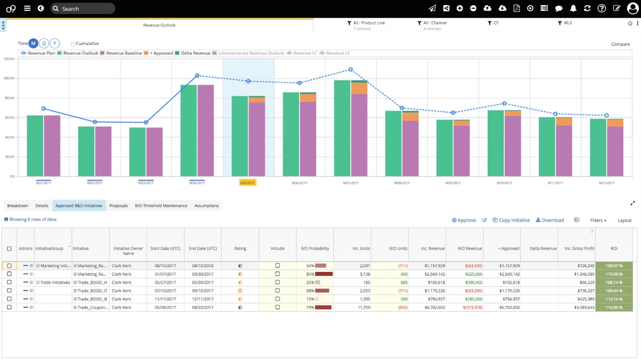Click the PDF export icon
Screen dimensions: 641x364
(517, 8)
